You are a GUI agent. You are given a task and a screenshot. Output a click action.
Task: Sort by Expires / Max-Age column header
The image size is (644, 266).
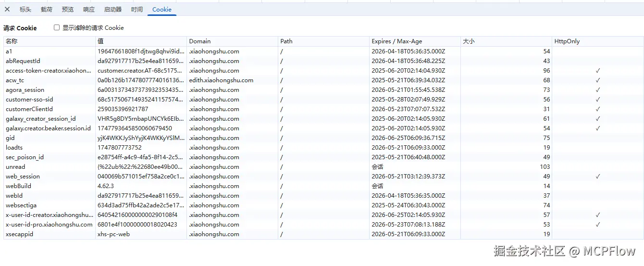(415, 41)
